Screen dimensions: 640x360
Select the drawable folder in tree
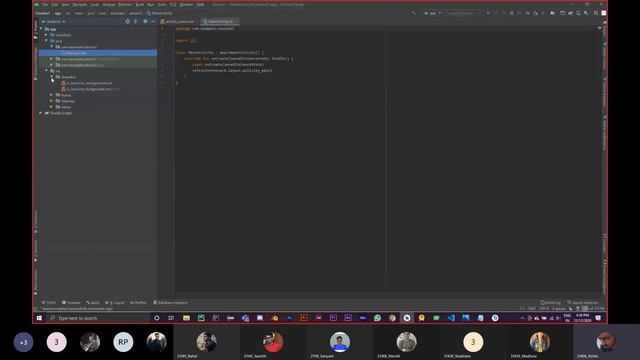pos(65,77)
